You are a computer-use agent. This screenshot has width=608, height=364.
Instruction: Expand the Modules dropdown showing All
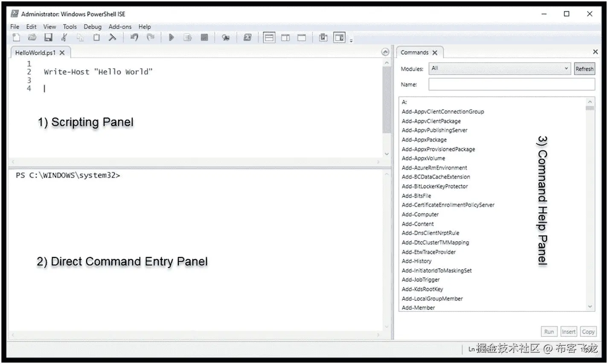point(500,69)
